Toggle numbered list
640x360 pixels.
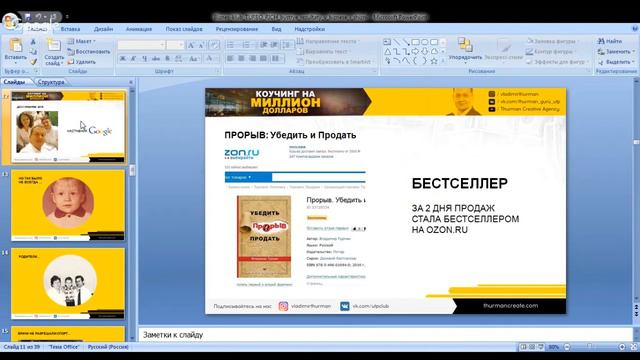pyautogui.click(x=247, y=45)
